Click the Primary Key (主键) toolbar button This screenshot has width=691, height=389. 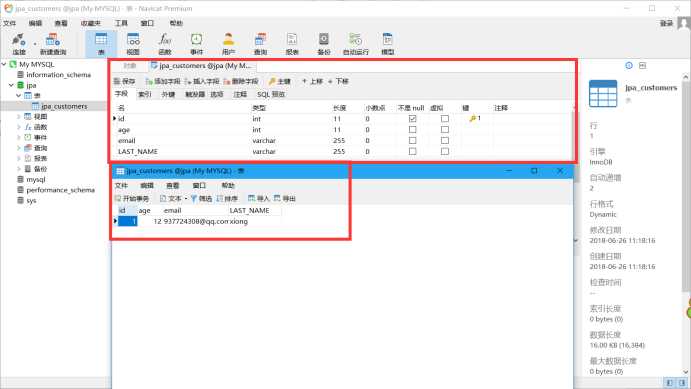(280, 81)
